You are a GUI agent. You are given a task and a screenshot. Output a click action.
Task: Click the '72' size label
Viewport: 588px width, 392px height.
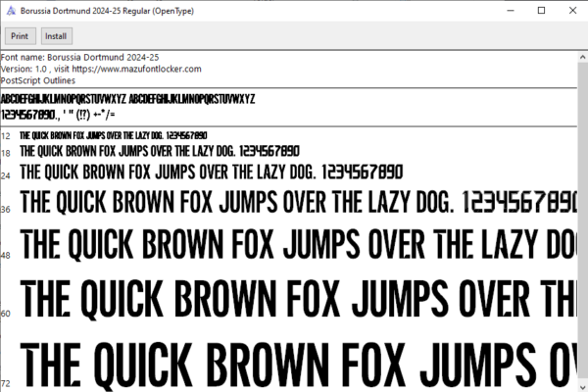tap(6, 383)
